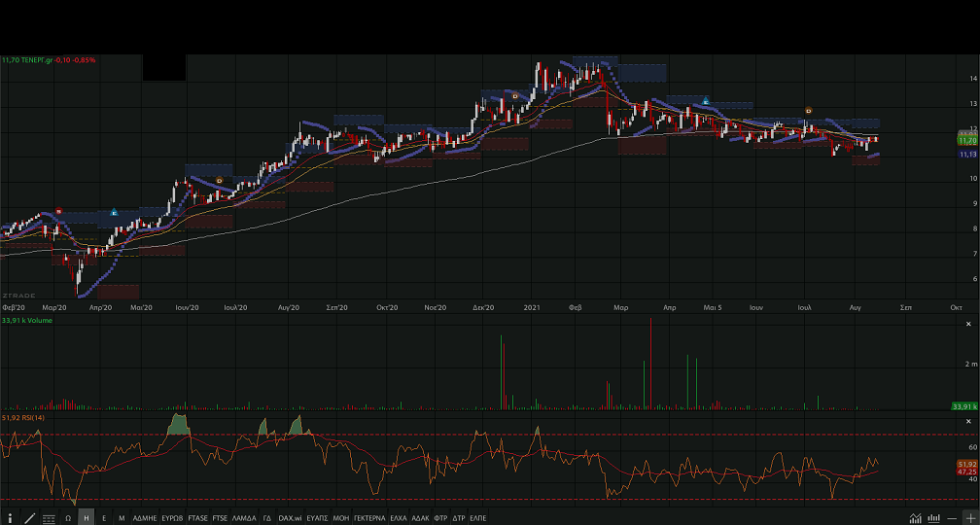
Task: Switch to the FTASE symbol tab
Action: click(197, 518)
